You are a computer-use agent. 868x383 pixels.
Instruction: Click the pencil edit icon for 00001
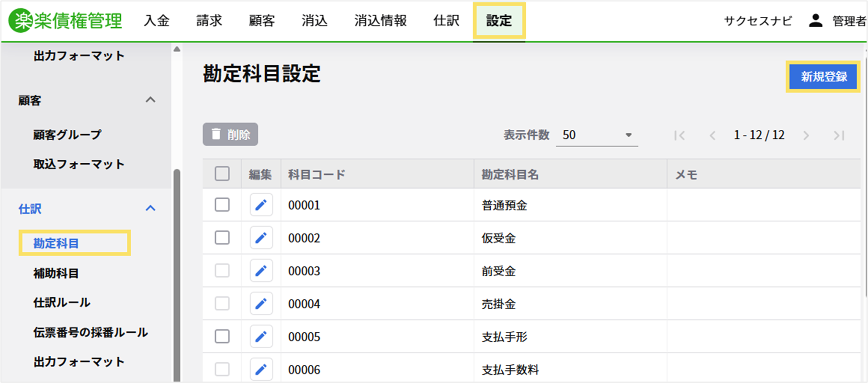point(261,205)
